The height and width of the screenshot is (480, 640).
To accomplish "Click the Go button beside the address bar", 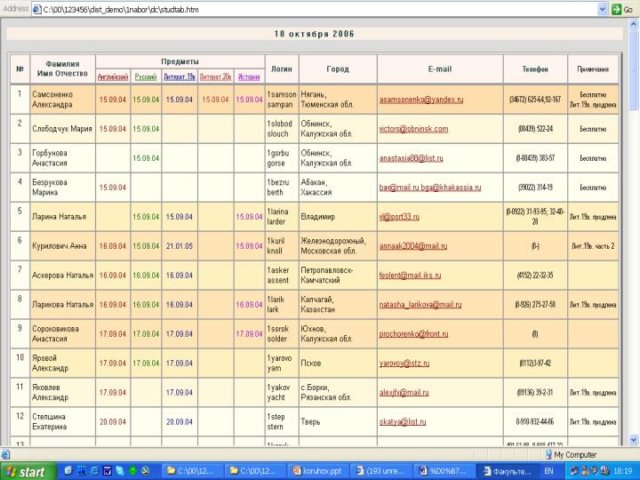I will coord(622,8).
